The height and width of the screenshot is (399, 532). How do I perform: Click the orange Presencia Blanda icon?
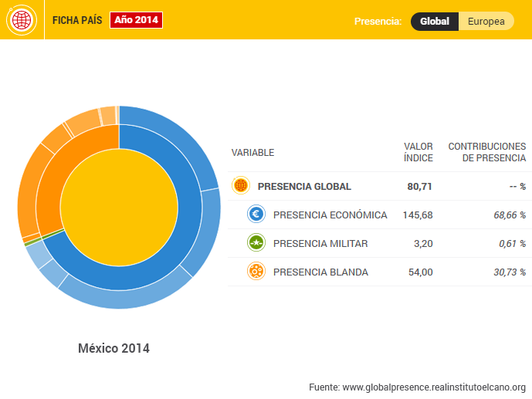(x=256, y=272)
